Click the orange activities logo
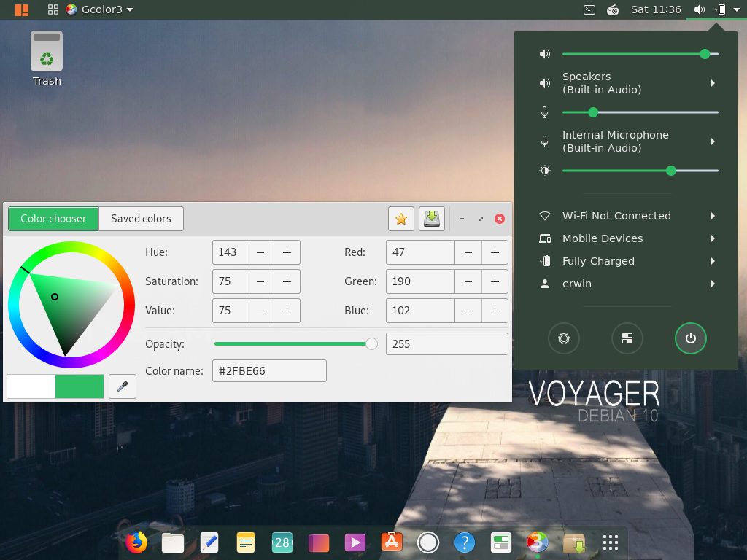747x560 pixels. tap(21, 9)
